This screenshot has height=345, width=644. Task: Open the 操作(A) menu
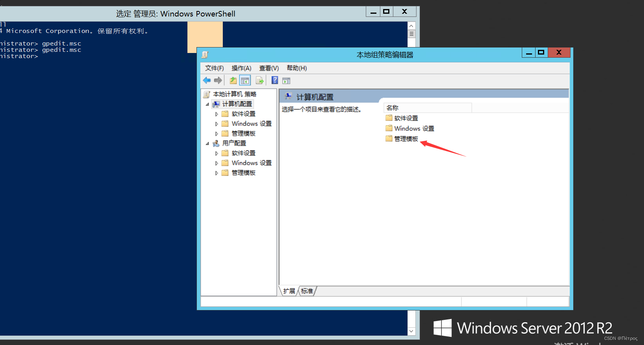point(241,68)
